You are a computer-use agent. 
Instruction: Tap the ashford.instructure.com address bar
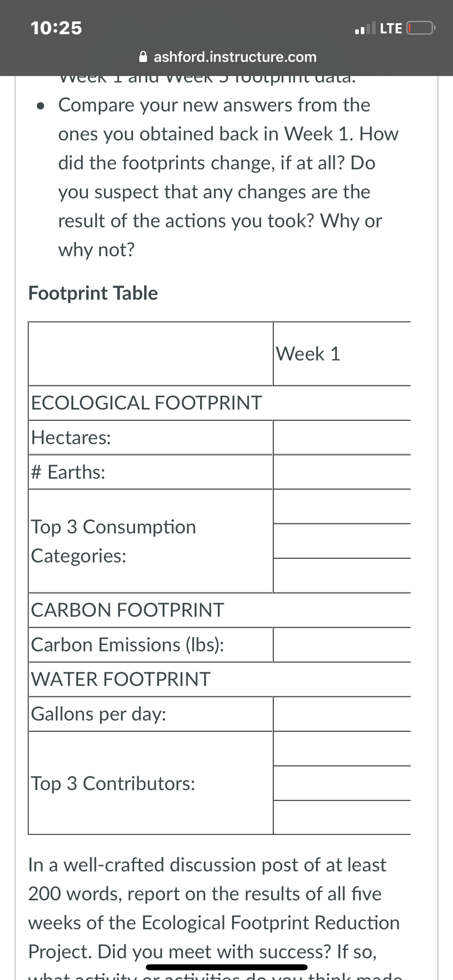pyautogui.click(x=228, y=57)
